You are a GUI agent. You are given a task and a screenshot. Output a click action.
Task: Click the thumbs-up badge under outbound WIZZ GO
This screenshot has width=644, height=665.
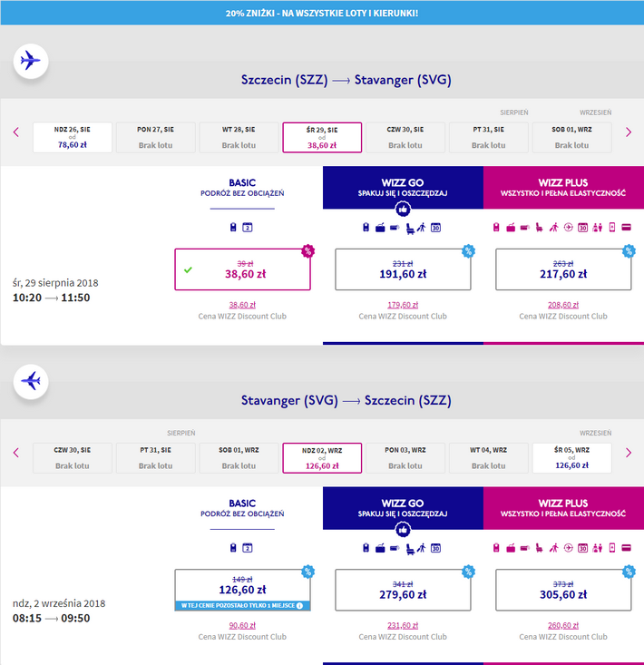point(403,208)
